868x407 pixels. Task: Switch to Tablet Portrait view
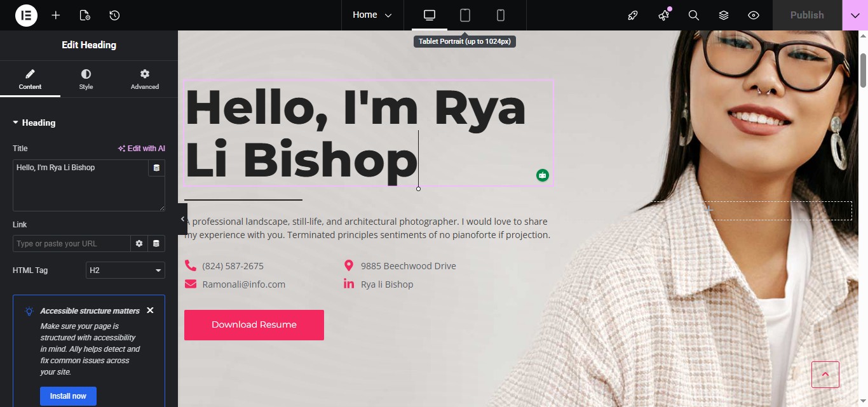click(465, 15)
